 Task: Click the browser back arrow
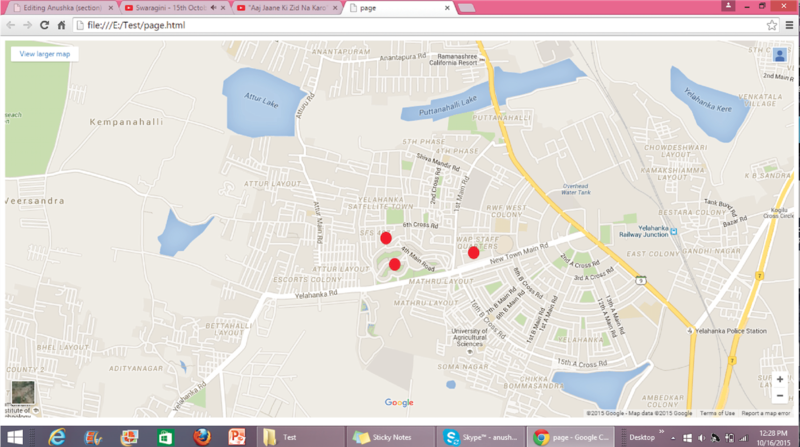(x=10, y=23)
